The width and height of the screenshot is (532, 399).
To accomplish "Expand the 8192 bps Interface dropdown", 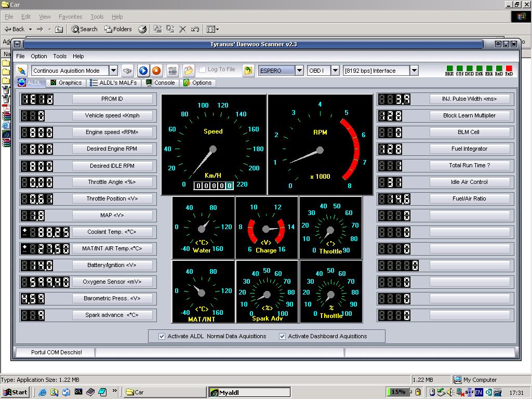I will (x=414, y=71).
